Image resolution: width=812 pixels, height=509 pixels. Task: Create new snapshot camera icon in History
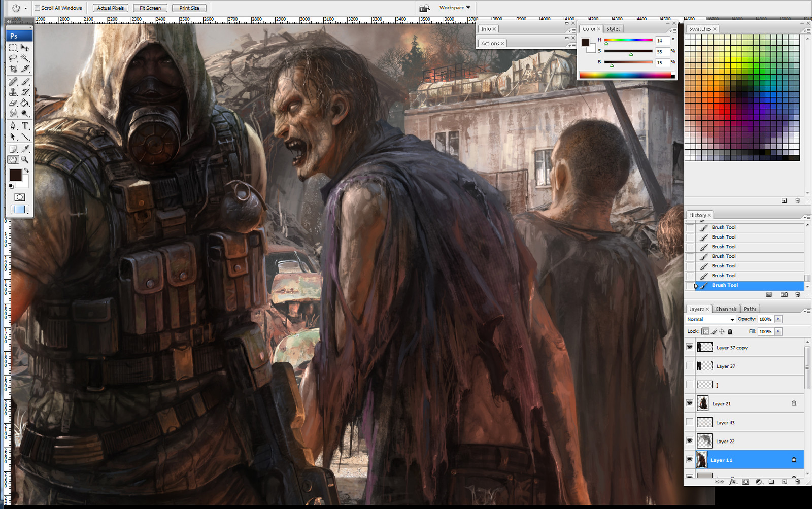[784, 294]
